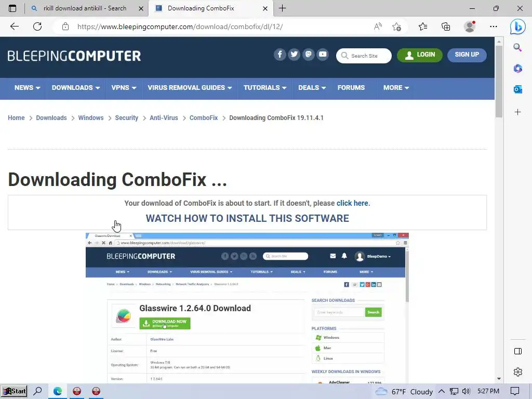Click the page vertical scrollbar thumb
The width and height of the screenshot is (532, 399).
(x=499, y=81)
